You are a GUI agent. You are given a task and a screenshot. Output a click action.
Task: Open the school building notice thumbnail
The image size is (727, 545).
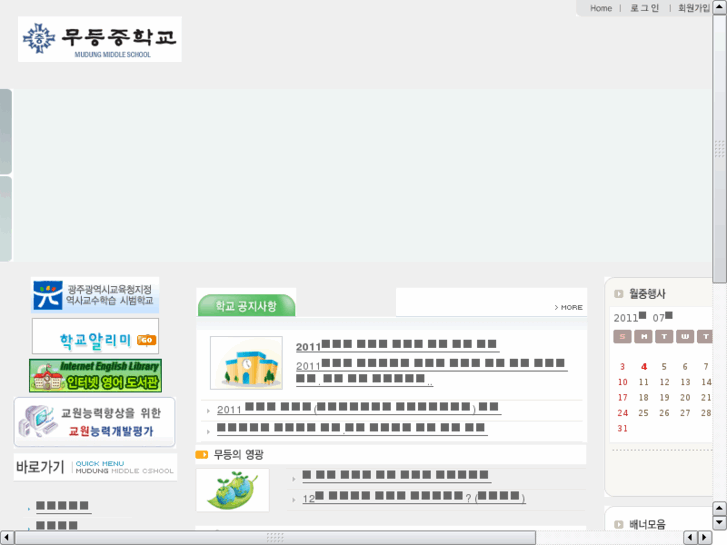tap(246, 363)
